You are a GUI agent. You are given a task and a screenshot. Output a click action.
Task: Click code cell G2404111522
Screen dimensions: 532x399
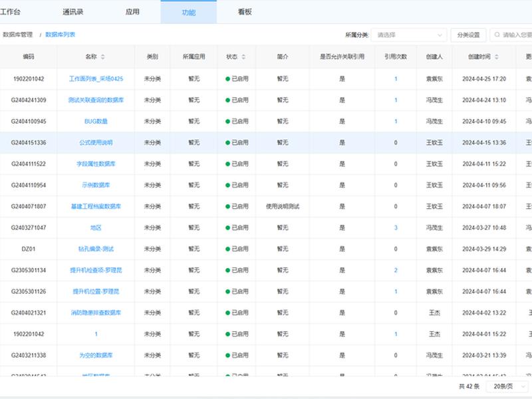(x=29, y=164)
